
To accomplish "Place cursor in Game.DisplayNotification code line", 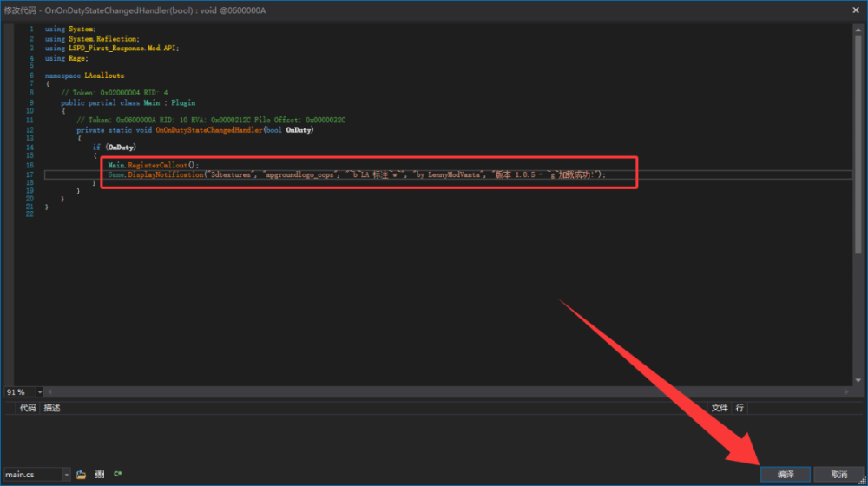I will [357, 175].
